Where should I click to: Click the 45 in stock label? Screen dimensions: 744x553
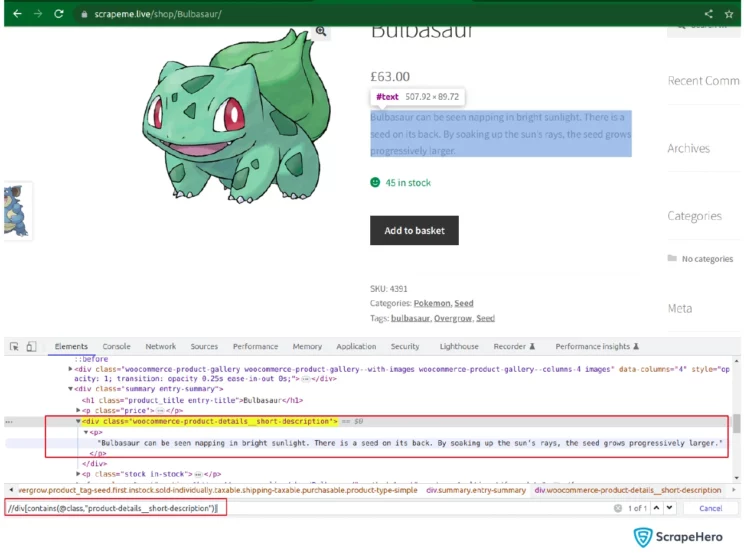pyautogui.click(x=408, y=183)
